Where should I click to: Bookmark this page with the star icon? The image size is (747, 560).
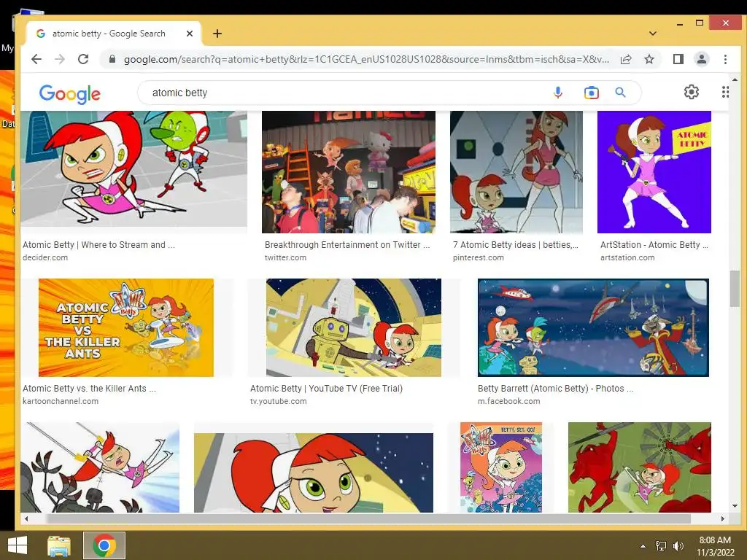[649, 59]
